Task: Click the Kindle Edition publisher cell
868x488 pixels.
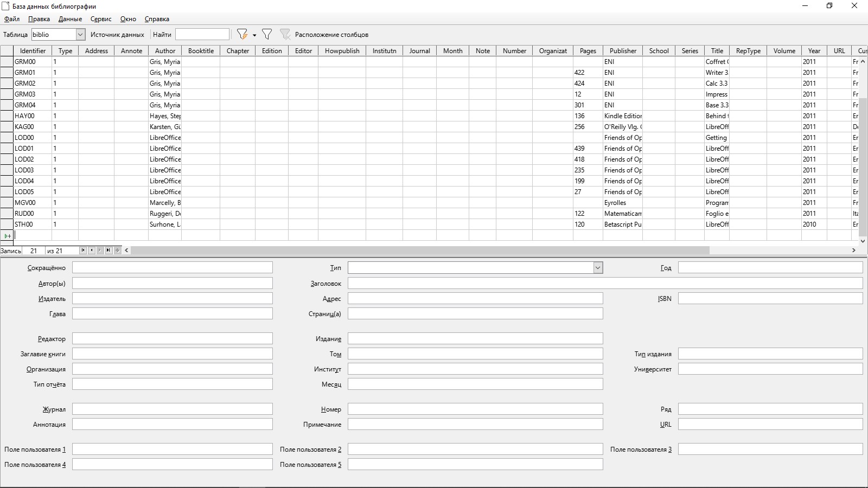Action: tap(623, 116)
